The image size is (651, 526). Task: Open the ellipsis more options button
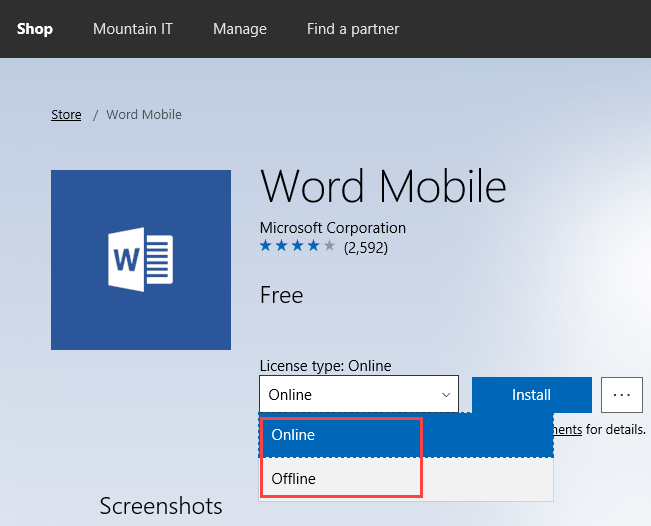pyautogui.click(x=621, y=395)
